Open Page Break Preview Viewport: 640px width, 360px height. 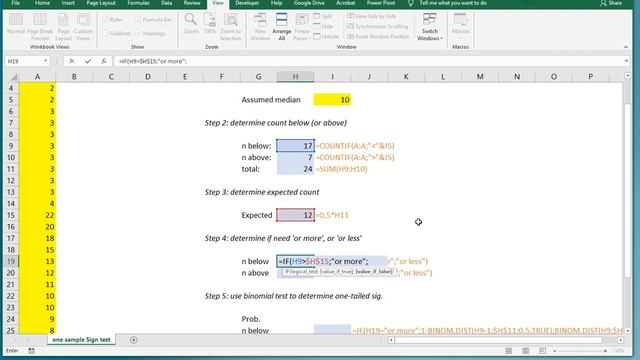tap(40, 27)
